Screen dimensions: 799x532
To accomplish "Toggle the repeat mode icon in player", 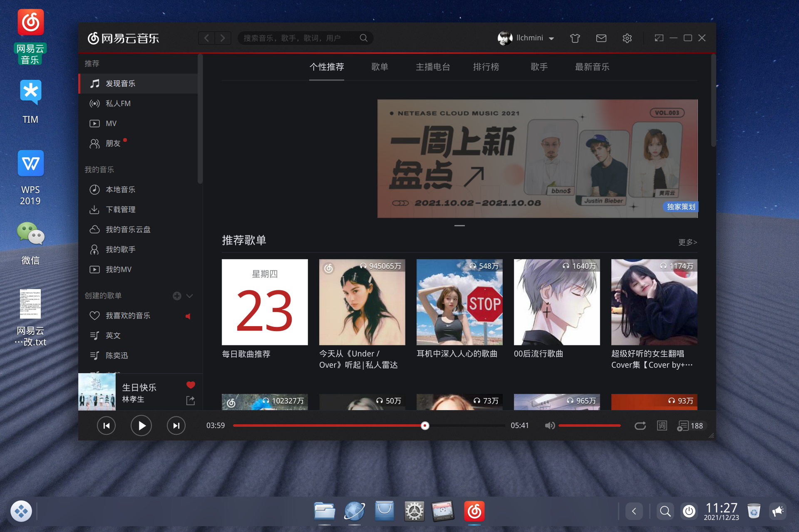I will click(x=640, y=426).
